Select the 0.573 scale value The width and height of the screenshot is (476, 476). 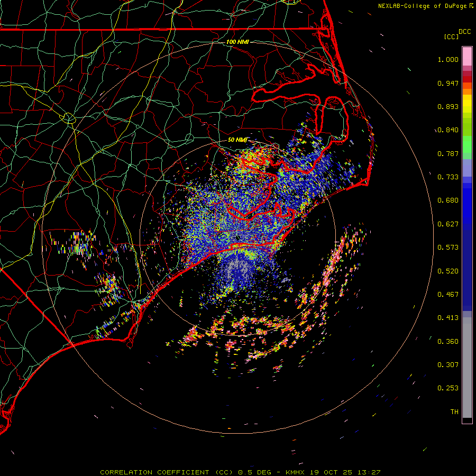[448, 248]
